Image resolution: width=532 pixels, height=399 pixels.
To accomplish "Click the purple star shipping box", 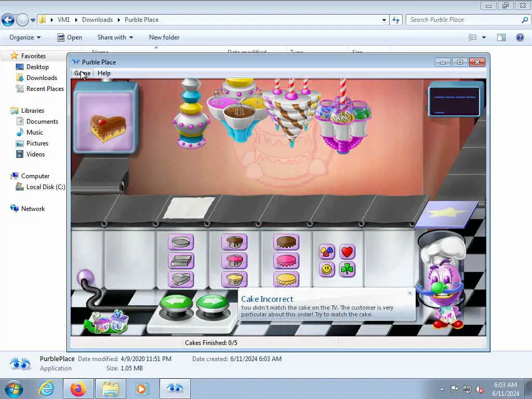I will tap(446, 214).
